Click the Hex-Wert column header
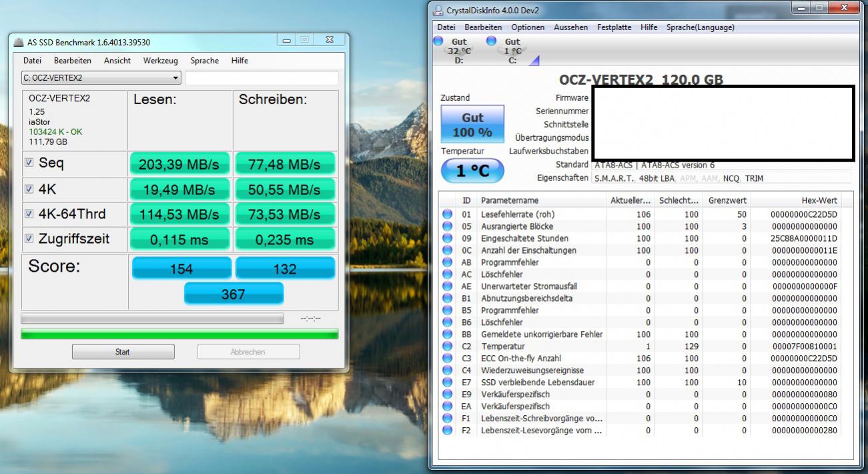This screenshot has width=868, height=474. coord(796,200)
